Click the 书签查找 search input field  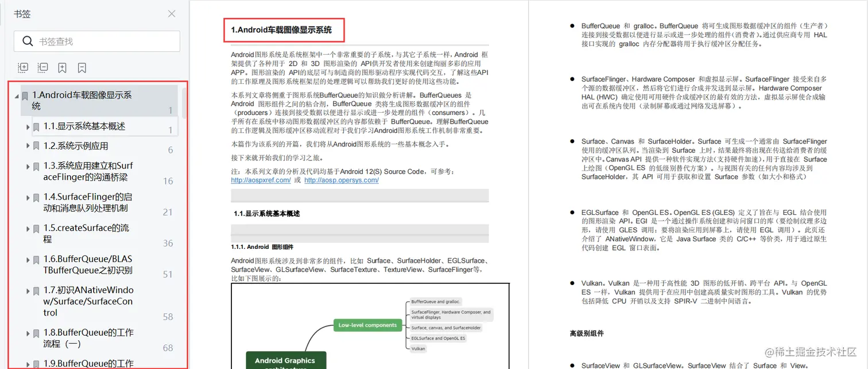point(103,41)
